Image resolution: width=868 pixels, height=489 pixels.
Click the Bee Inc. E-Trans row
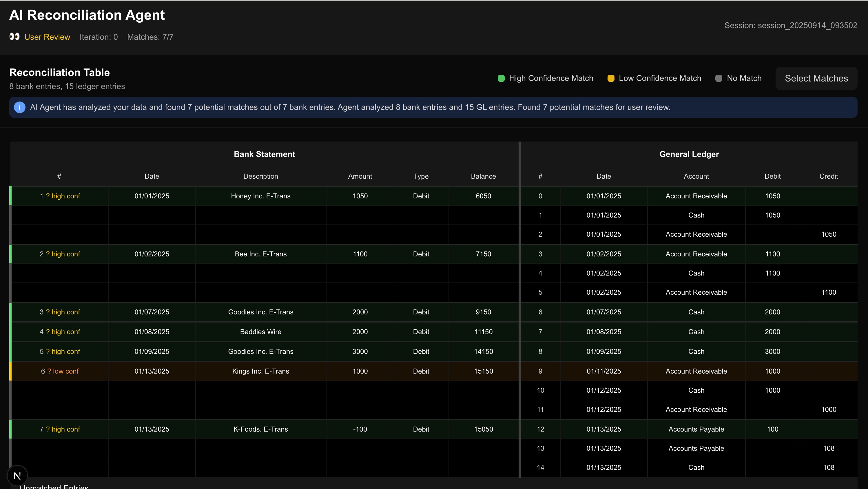pos(260,254)
